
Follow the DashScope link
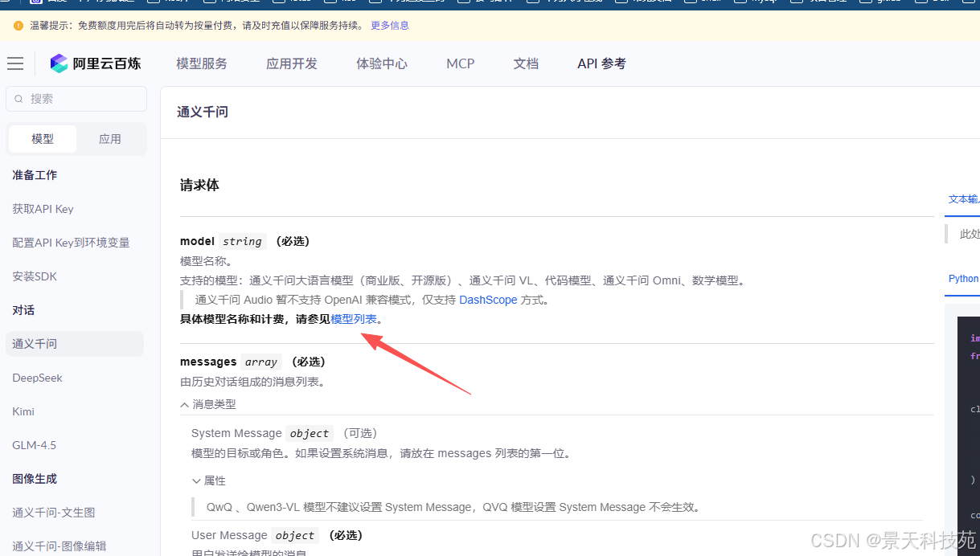point(488,300)
